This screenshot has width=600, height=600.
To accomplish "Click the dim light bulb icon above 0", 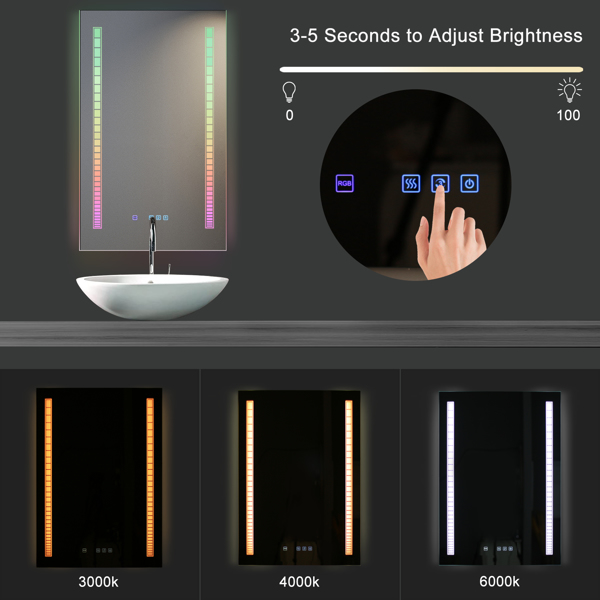I will pyautogui.click(x=289, y=92).
